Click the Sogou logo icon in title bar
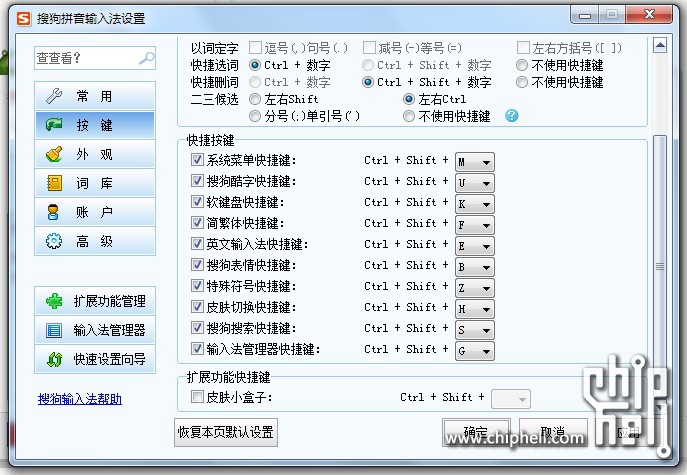The width and height of the screenshot is (687, 475). 24,19
